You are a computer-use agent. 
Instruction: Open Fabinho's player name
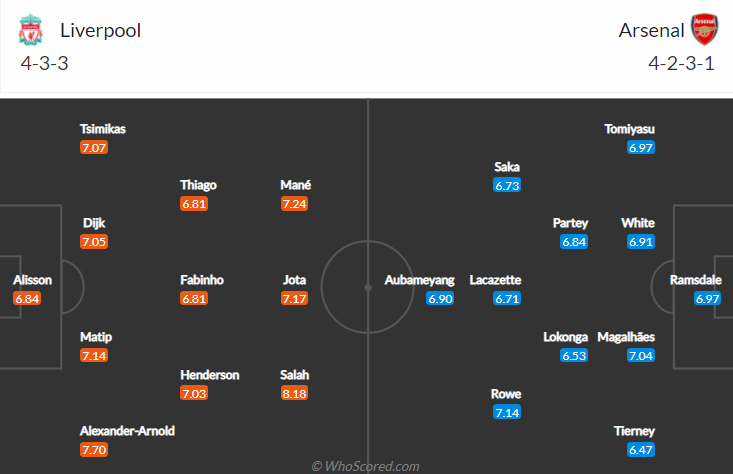tap(201, 280)
